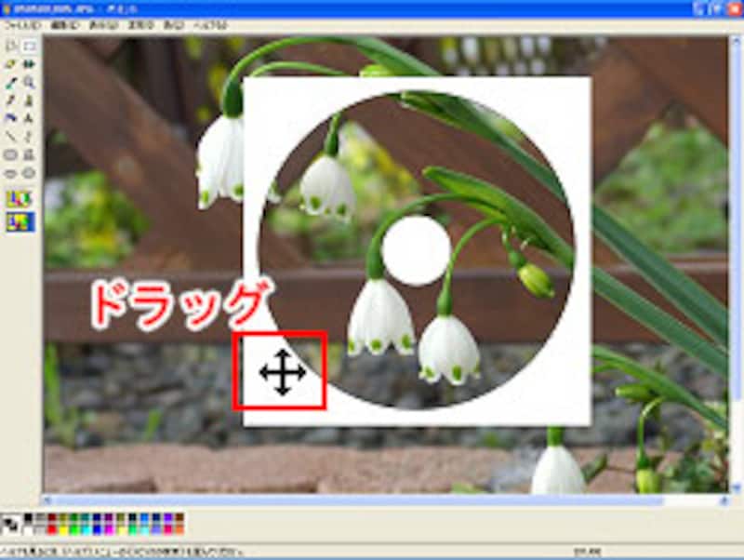Select the straight Line tool
This screenshot has height=560, width=744.
coord(10,137)
